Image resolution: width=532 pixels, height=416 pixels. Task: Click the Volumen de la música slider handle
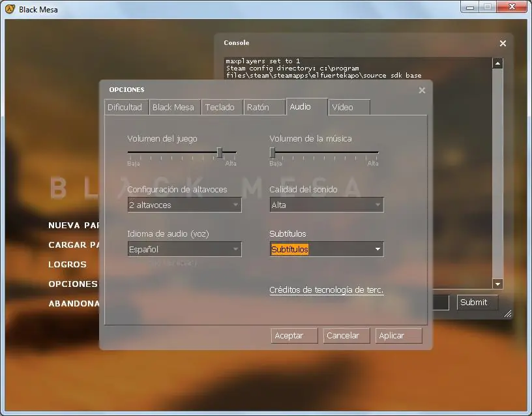coord(273,153)
